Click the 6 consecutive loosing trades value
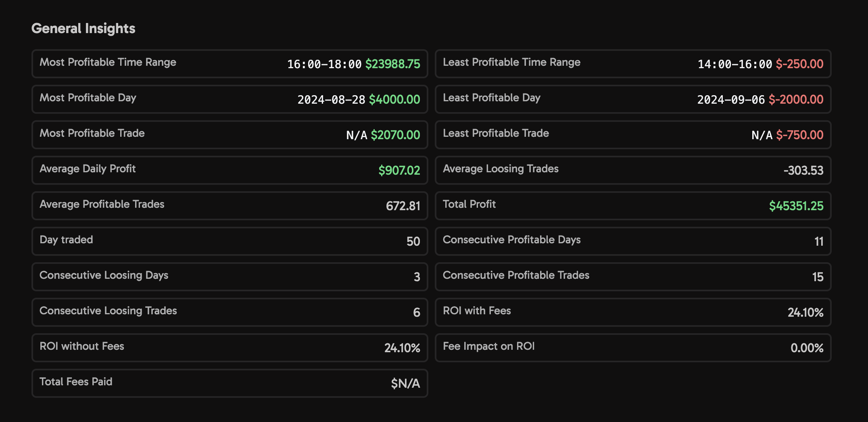This screenshot has height=422, width=868. tap(417, 313)
